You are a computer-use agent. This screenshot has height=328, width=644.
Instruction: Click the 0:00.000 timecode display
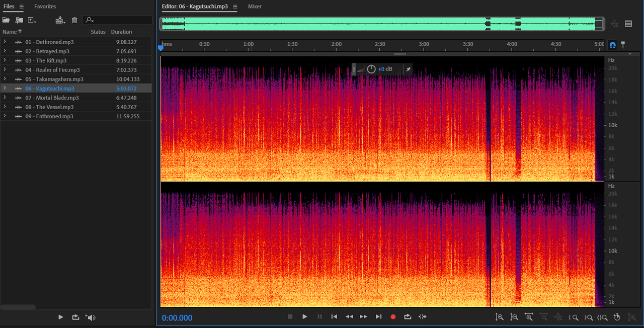(177, 318)
